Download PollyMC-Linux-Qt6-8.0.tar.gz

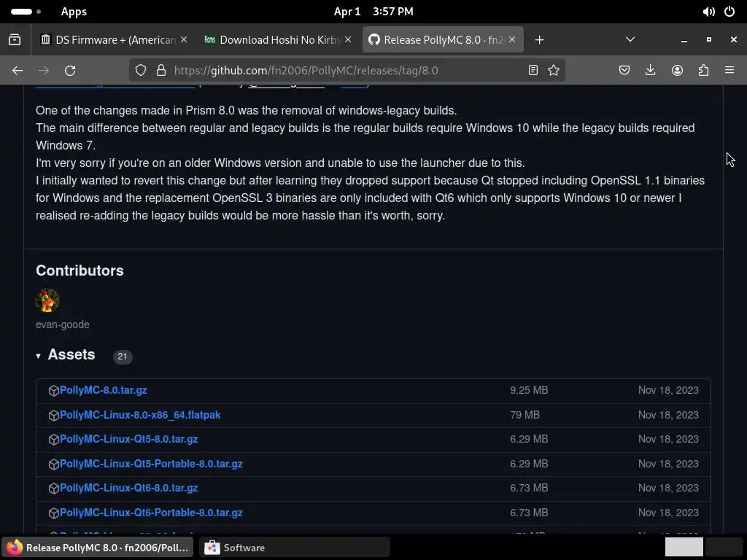[x=128, y=488]
